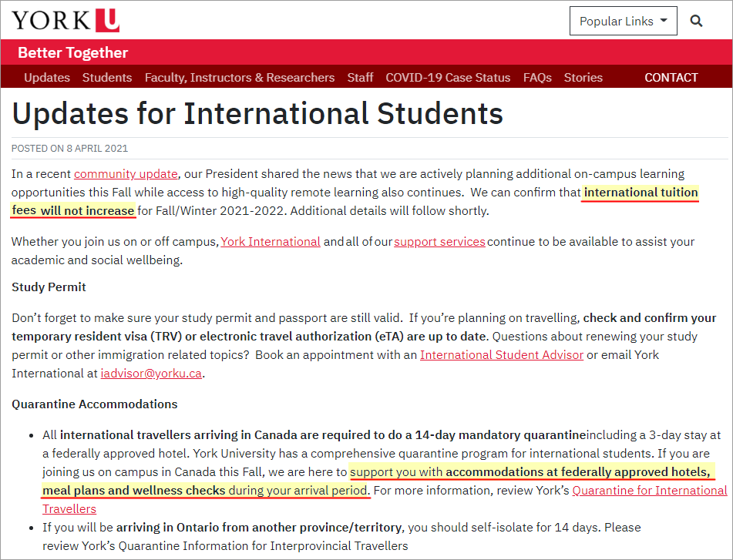Select Faculty, Instructors & Researchers menu
Viewport: 733px width, 560px height.
pyautogui.click(x=240, y=78)
